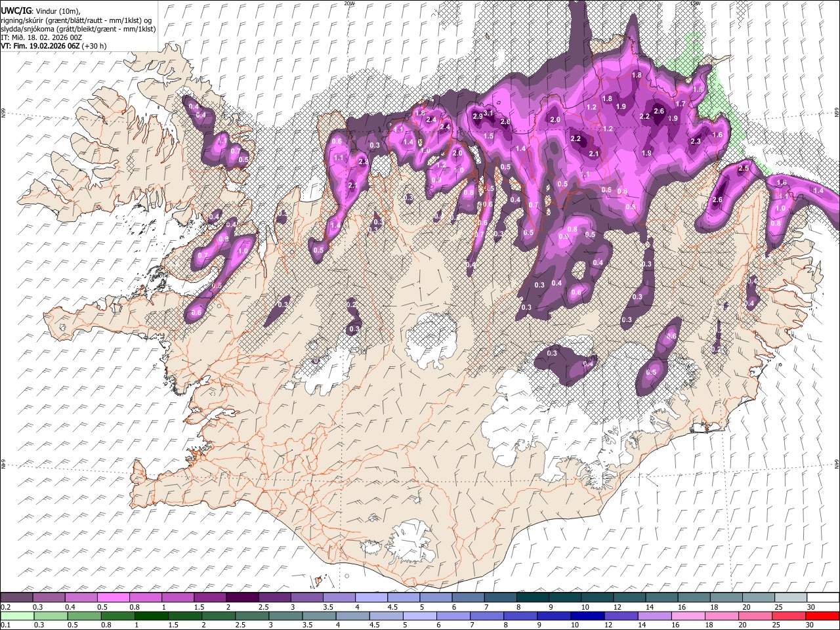Click the 3.1 snowfall value on the map

[x=488, y=113]
